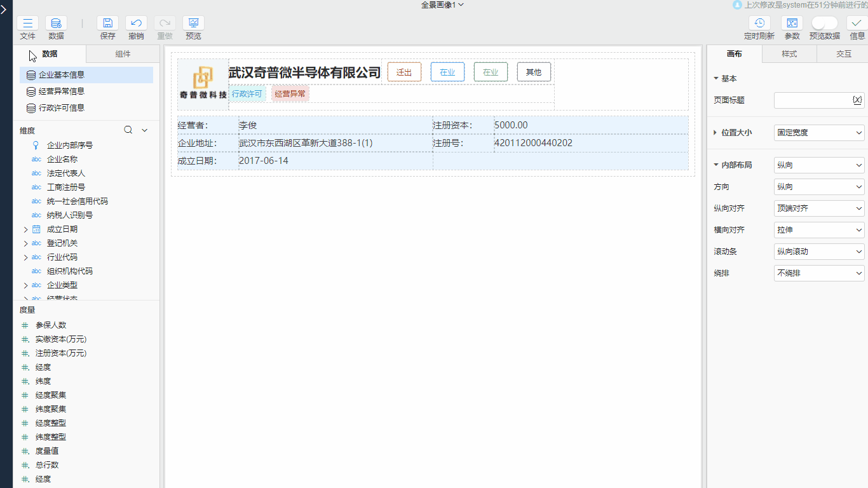
Task: Expand the 成立日期 dimension
Action: pyautogui.click(x=26, y=229)
